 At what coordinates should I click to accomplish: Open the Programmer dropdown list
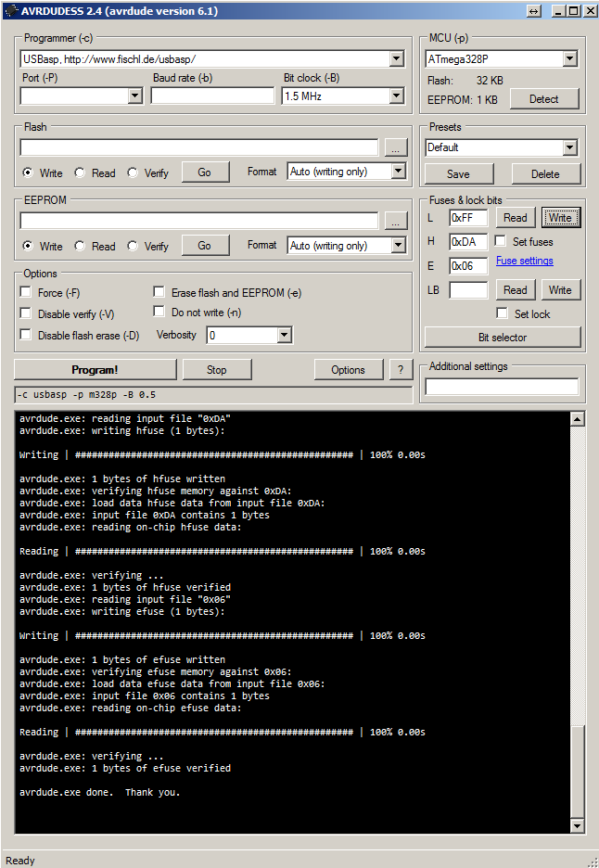click(397, 59)
